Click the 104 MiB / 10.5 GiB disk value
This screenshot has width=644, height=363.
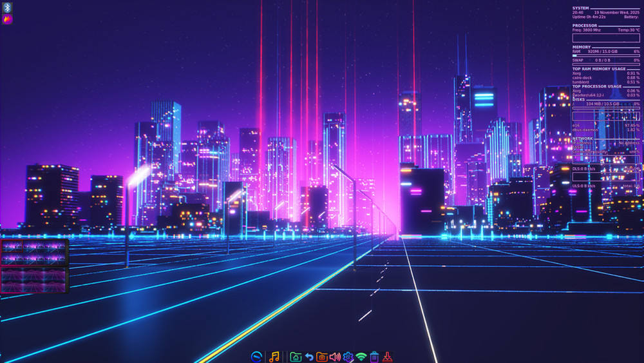(x=602, y=104)
